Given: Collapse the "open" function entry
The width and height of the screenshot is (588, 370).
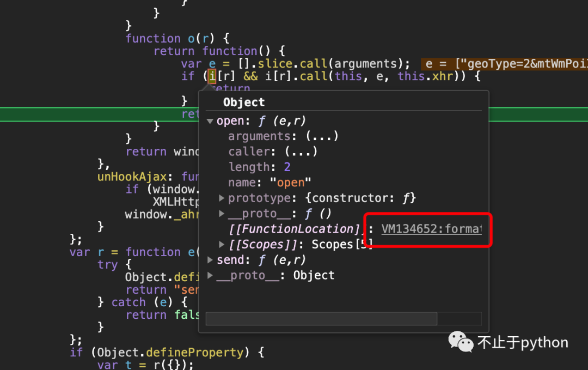Looking at the screenshot, I should click(x=210, y=121).
